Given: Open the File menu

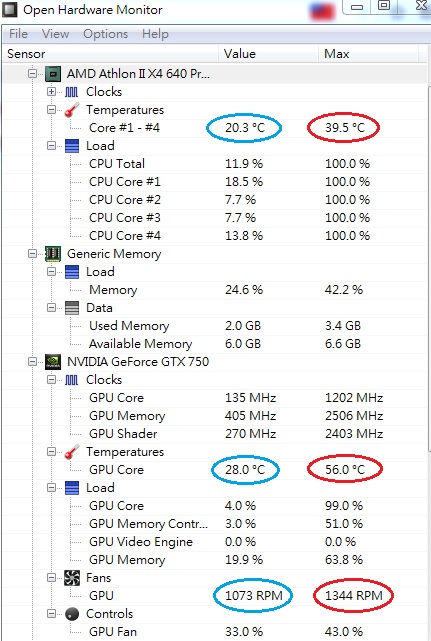Looking at the screenshot, I should tap(18, 34).
